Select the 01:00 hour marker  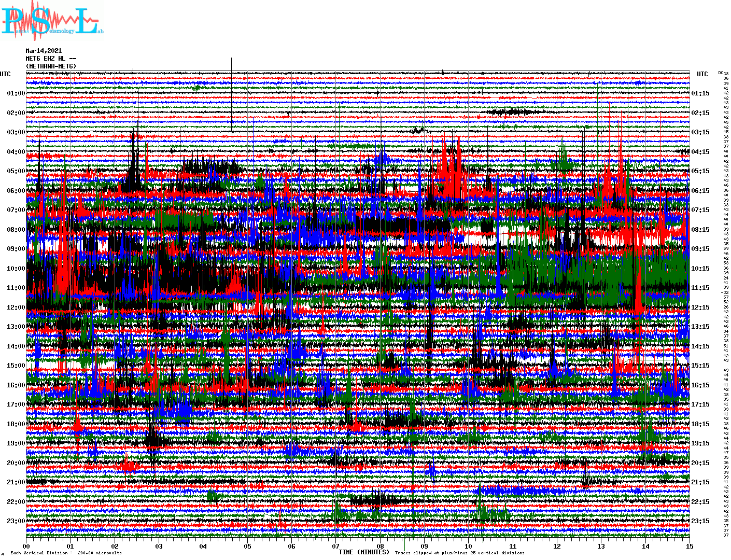tap(16, 94)
